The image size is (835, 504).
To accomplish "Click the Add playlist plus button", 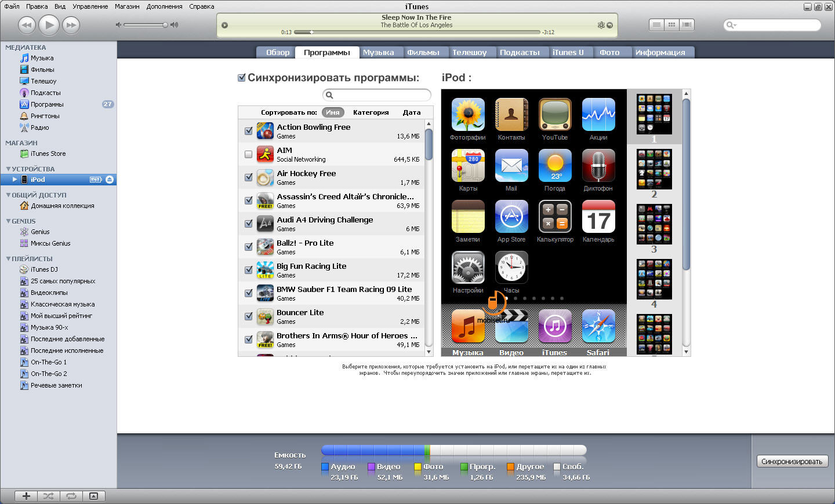I will [26, 496].
